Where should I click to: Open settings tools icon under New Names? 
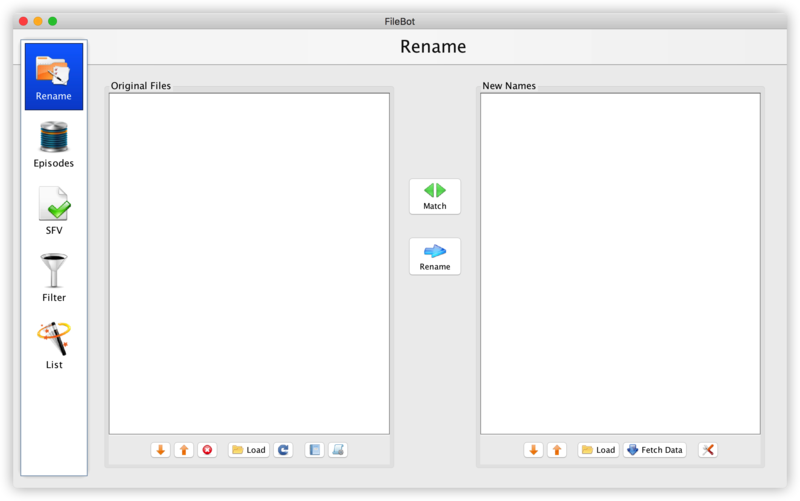point(708,450)
